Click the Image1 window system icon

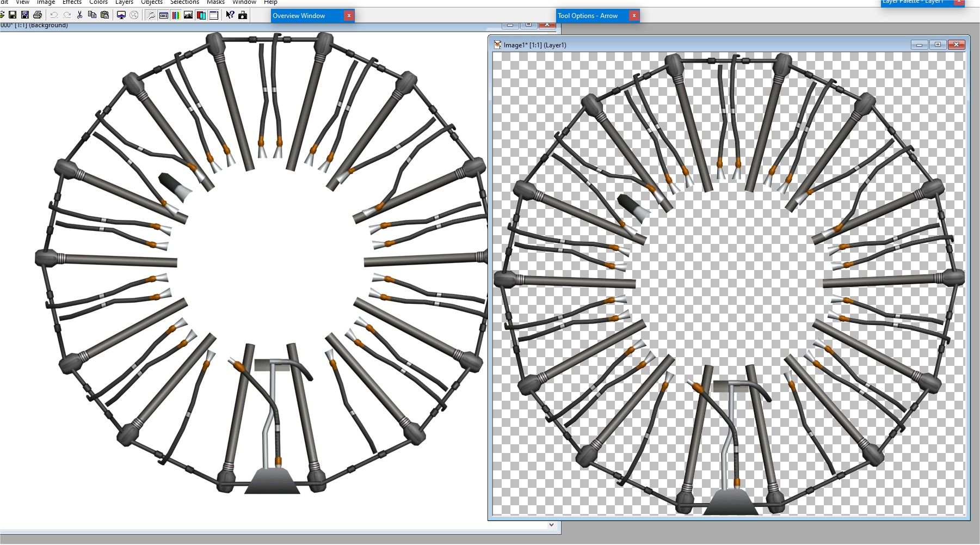(497, 45)
